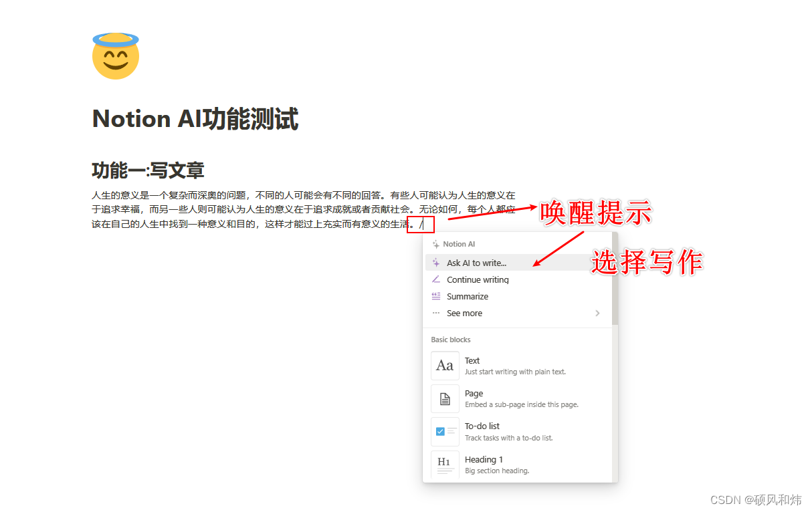Click the Page block document icon
This screenshot has width=812, height=512.
(445, 399)
